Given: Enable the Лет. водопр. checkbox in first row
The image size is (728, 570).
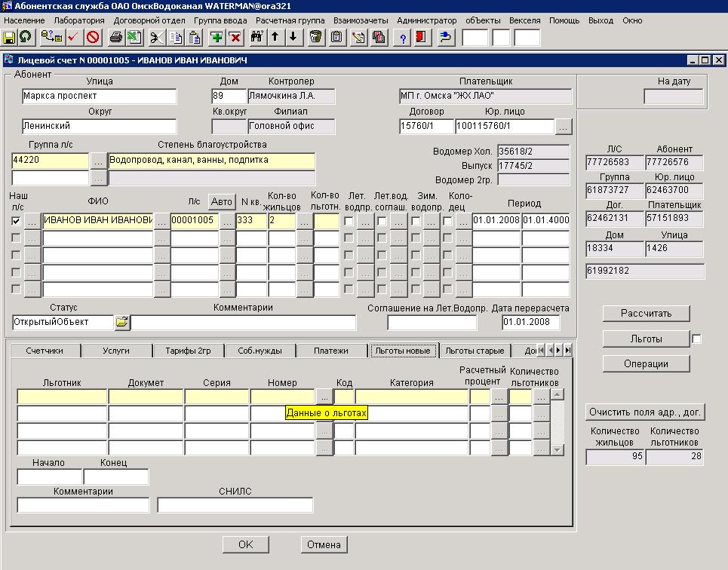Looking at the screenshot, I should [349, 221].
